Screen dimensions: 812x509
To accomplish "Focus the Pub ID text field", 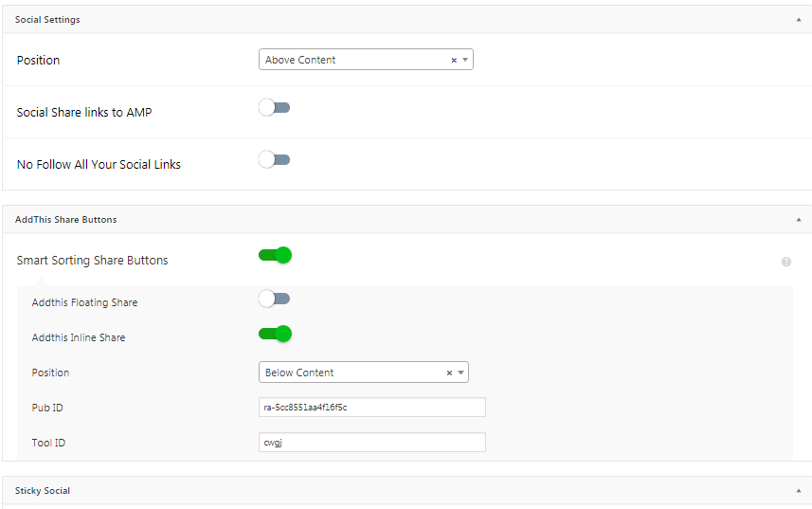I will point(371,407).
